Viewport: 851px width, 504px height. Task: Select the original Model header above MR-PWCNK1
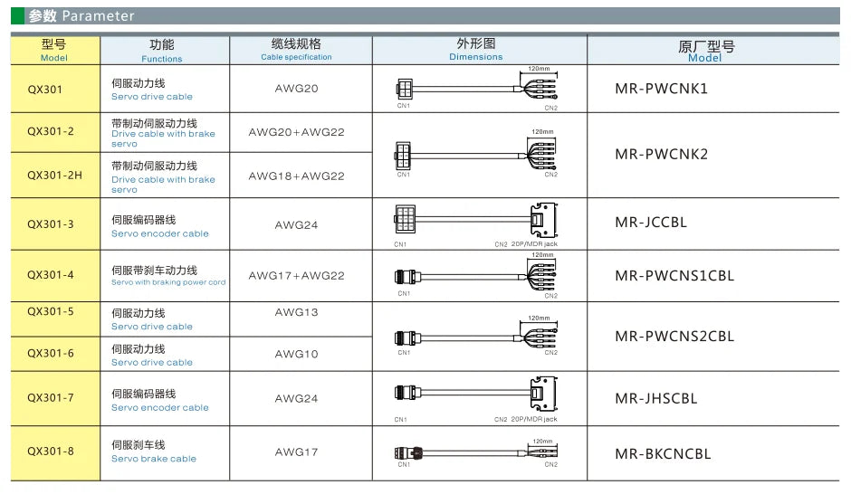point(713,51)
